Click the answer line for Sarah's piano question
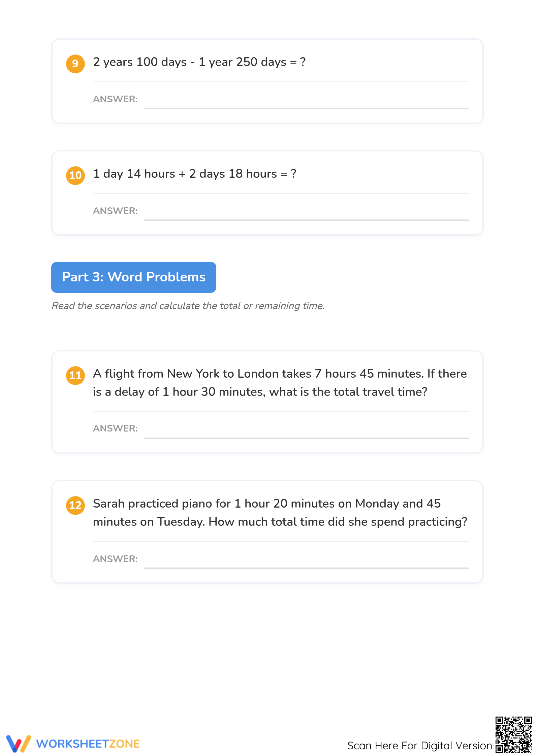 306,568
